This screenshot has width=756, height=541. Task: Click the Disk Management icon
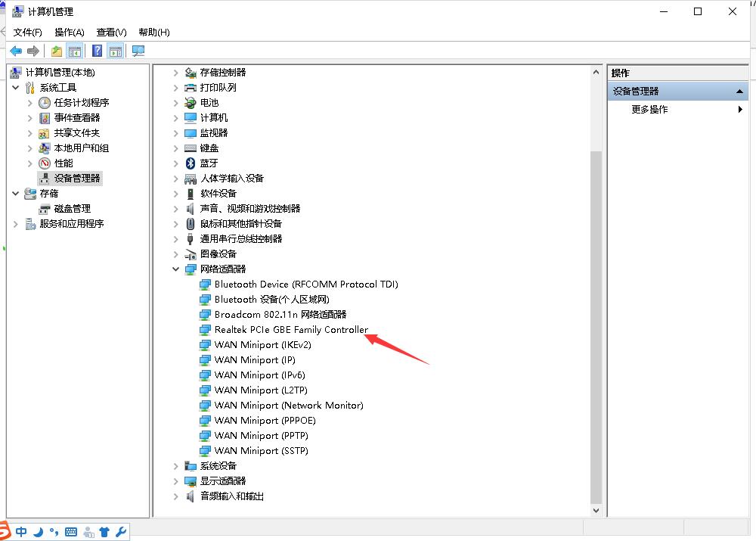tap(45, 209)
